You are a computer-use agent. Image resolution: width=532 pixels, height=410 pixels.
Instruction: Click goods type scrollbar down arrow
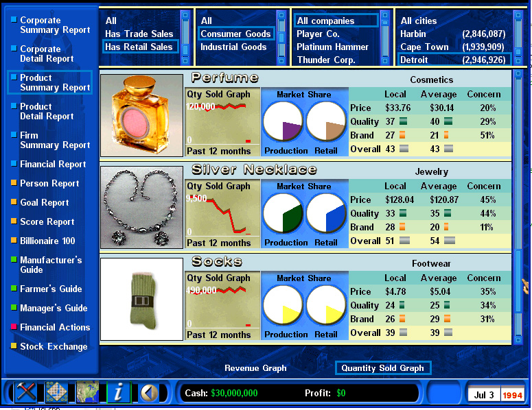(x=281, y=60)
